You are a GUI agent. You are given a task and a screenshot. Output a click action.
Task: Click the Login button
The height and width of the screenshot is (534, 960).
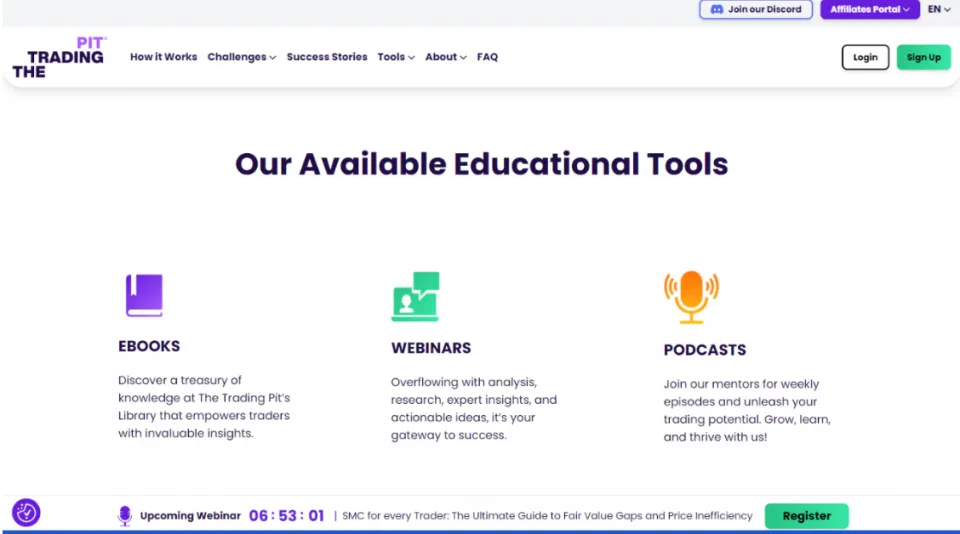(x=865, y=57)
